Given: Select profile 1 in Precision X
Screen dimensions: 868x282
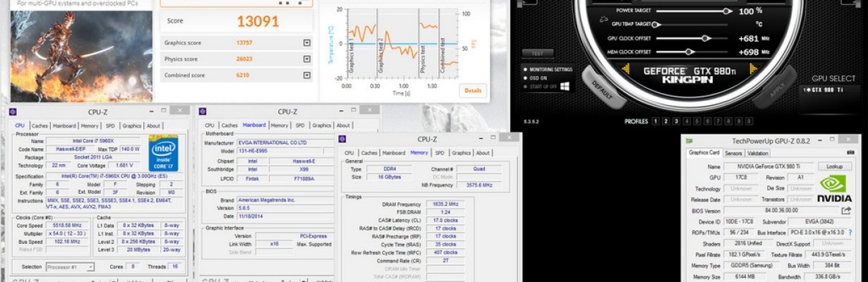Looking at the screenshot, I should (656, 121).
